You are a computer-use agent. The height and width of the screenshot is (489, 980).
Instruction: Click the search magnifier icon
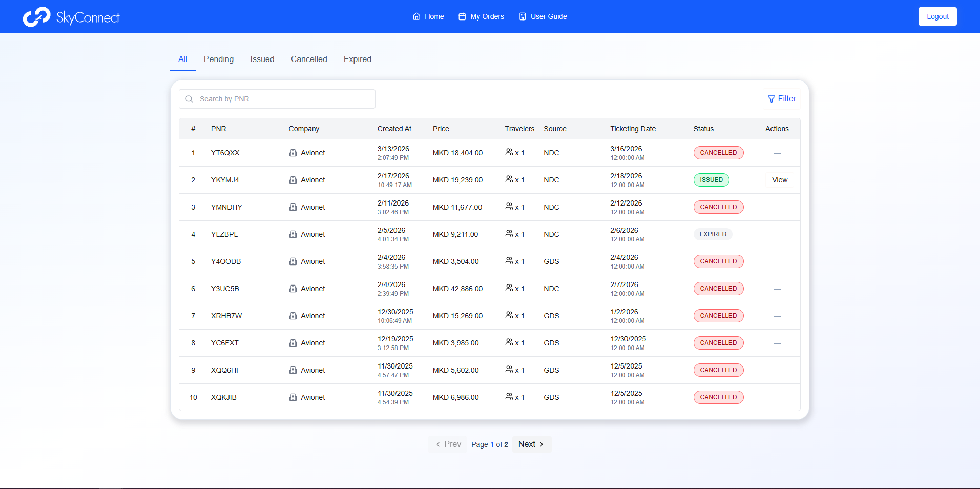coord(189,99)
